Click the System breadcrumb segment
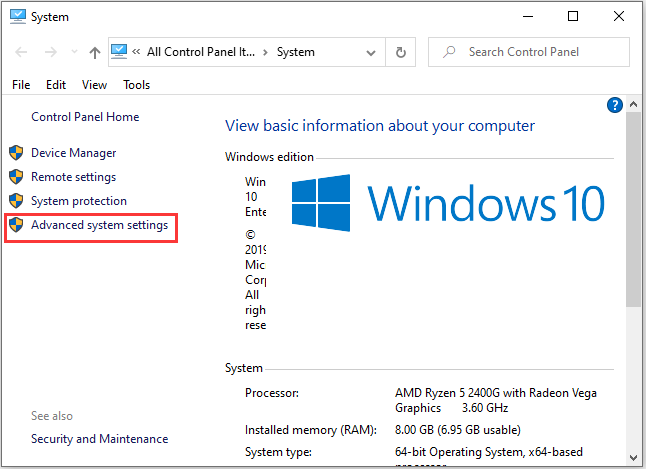646x469 pixels. [x=295, y=52]
